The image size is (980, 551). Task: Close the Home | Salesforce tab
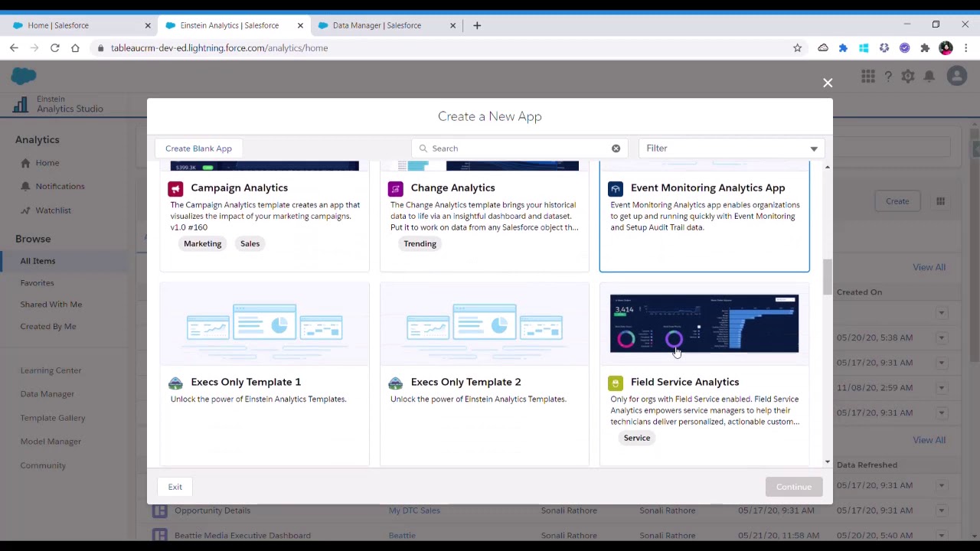click(x=148, y=25)
